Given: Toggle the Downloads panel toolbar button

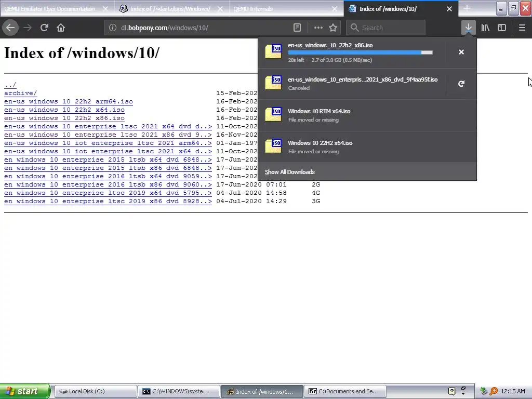Looking at the screenshot, I should tap(468, 28).
